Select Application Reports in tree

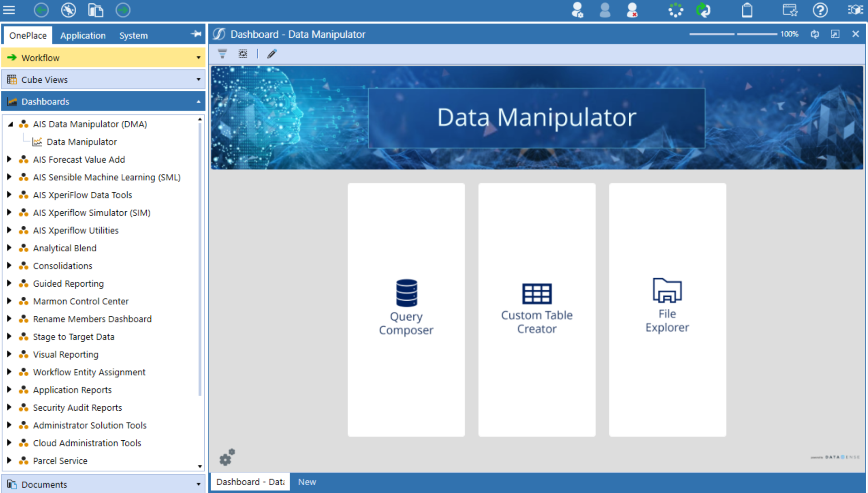tap(72, 390)
